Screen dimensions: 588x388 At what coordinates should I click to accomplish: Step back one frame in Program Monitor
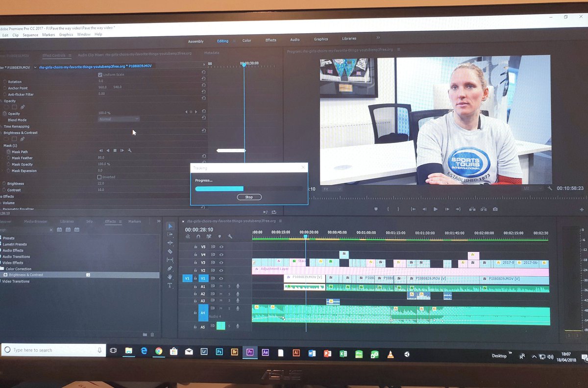(424, 209)
